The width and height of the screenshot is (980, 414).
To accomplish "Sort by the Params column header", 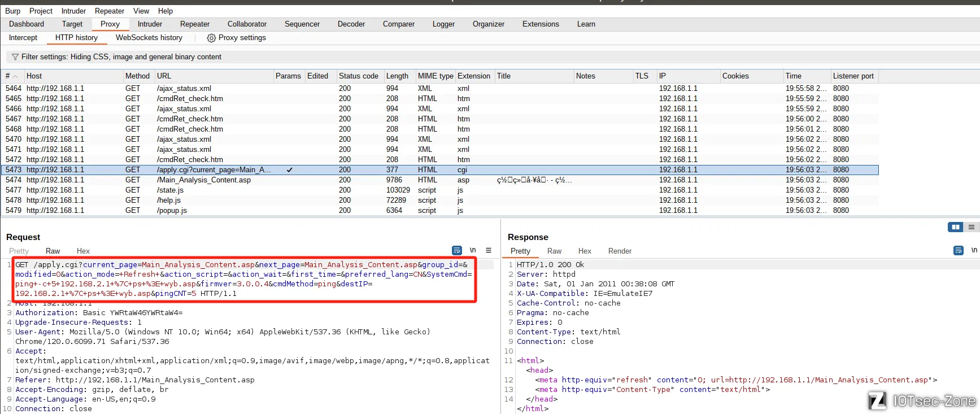I will coord(288,76).
